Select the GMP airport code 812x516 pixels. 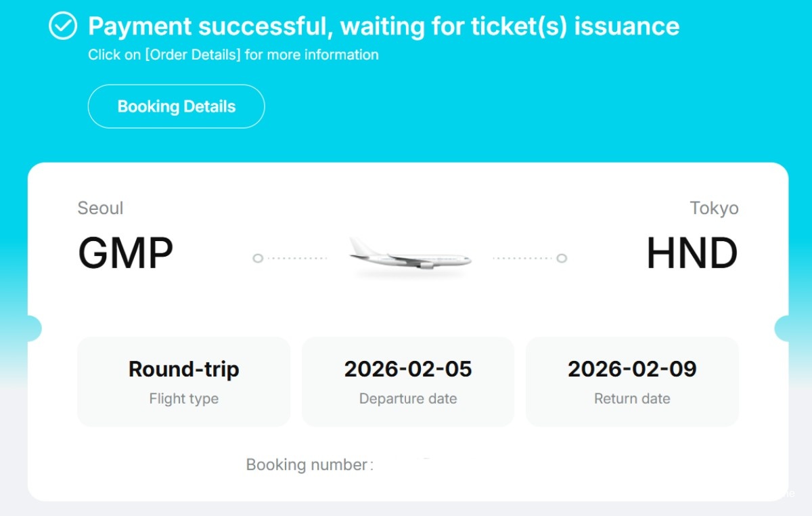pyautogui.click(x=126, y=253)
